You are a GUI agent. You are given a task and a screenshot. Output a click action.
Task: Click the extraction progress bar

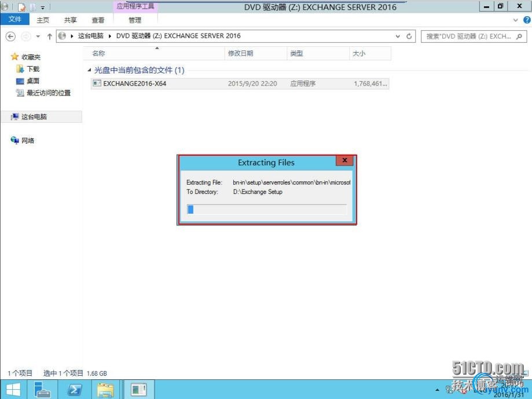(x=267, y=209)
